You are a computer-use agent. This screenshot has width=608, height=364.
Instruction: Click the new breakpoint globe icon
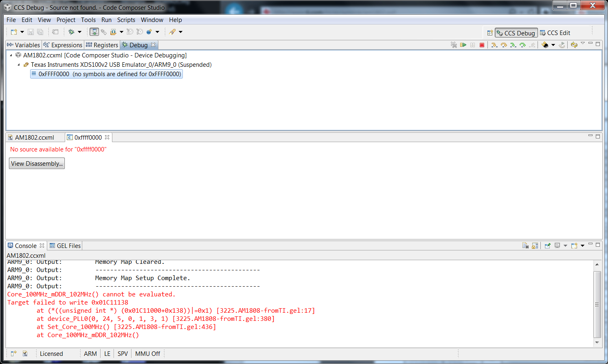click(x=149, y=32)
